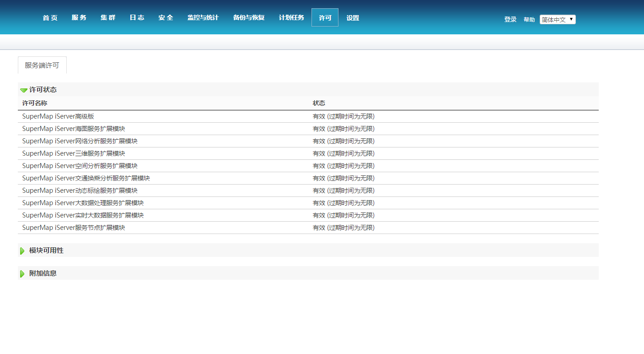Open the 简体中文 language dropdown
The image size is (644, 354).
pos(557,20)
